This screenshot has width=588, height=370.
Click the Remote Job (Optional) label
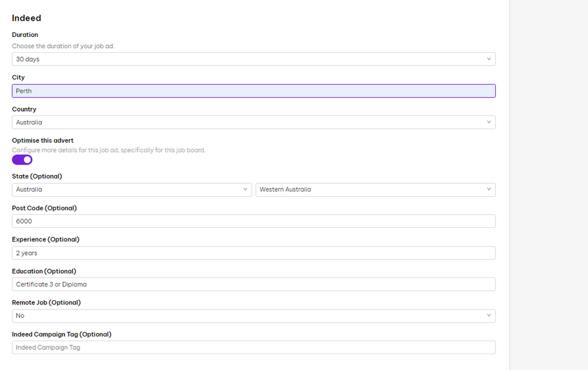46,302
